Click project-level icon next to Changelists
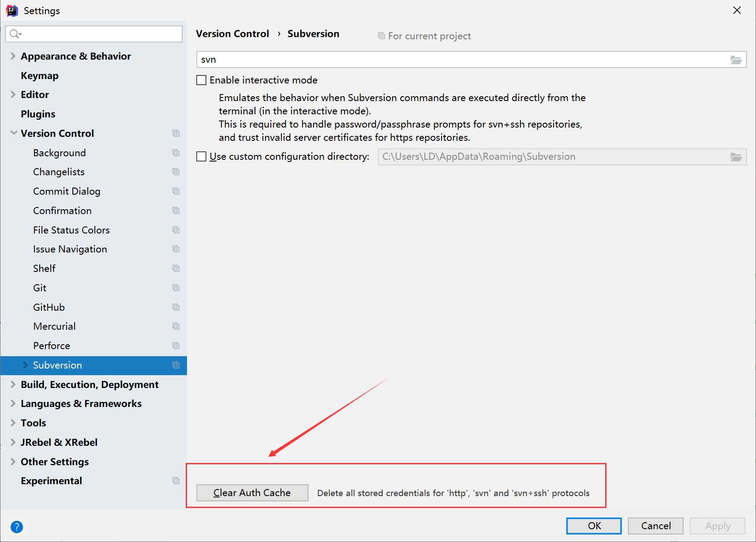756x542 pixels. click(176, 172)
